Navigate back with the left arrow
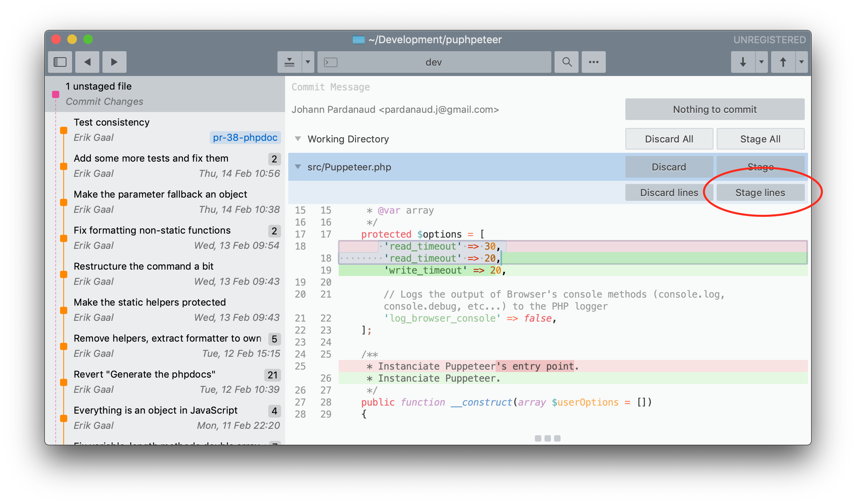 coord(87,62)
